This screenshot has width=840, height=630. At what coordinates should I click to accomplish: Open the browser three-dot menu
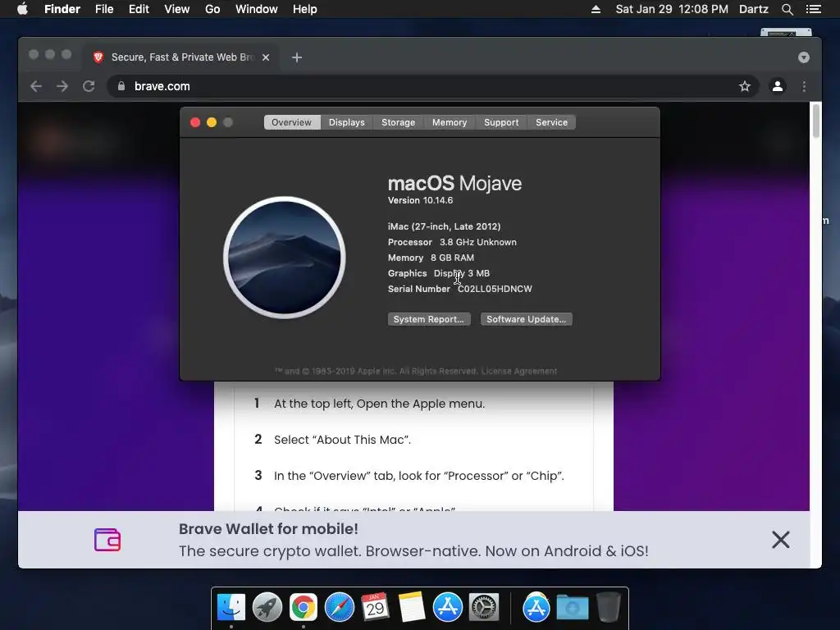804,86
